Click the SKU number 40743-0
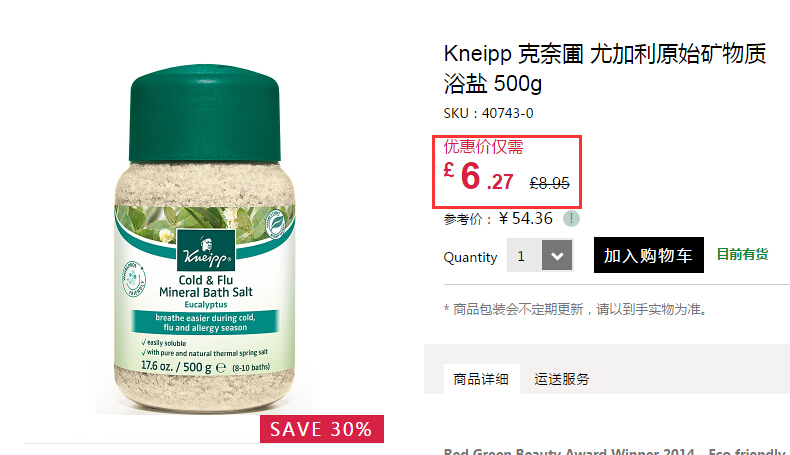This screenshot has height=455, width=790. pos(507,113)
